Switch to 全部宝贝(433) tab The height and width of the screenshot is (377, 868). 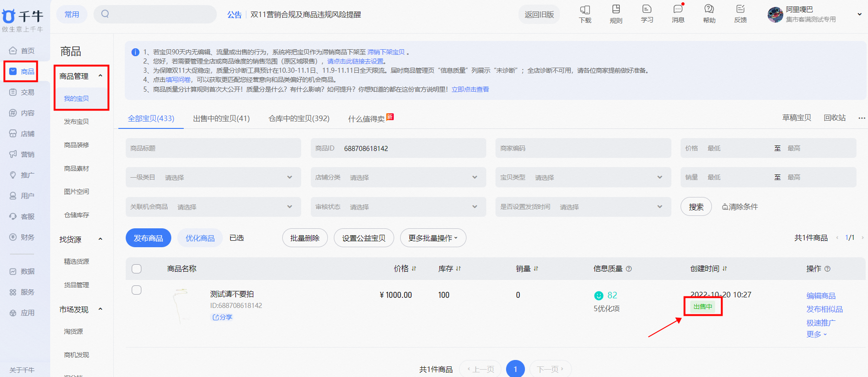151,118
